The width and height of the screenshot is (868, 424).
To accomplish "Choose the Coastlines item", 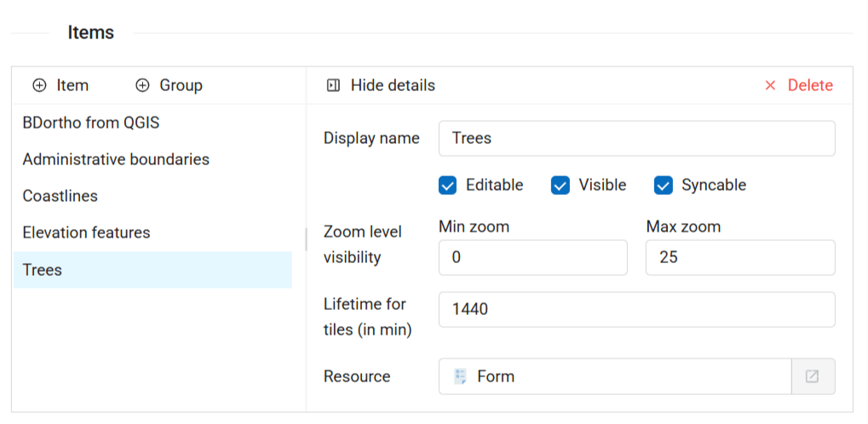I will click(60, 196).
